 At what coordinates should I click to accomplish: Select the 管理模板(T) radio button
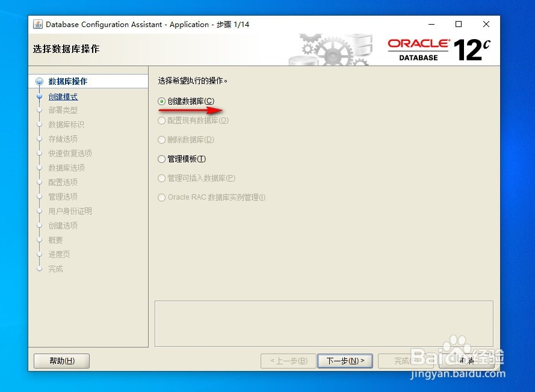(161, 159)
